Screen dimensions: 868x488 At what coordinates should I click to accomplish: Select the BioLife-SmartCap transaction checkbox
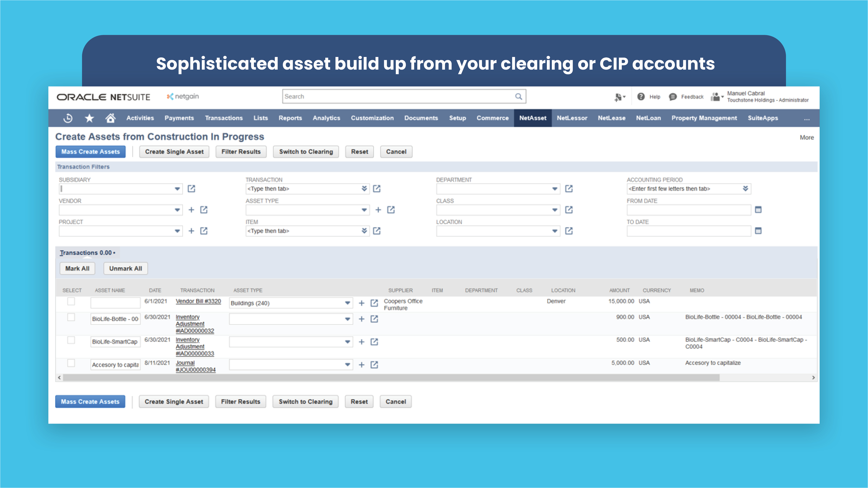pos(71,341)
